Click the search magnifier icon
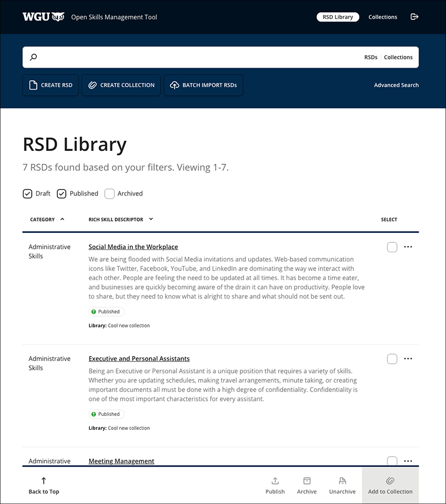The image size is (446, 504). coord(33,57)
